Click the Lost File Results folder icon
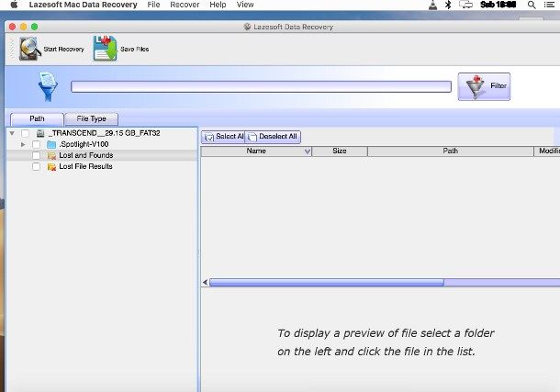This screenshot has width=560, height=392. pos(51,166)
